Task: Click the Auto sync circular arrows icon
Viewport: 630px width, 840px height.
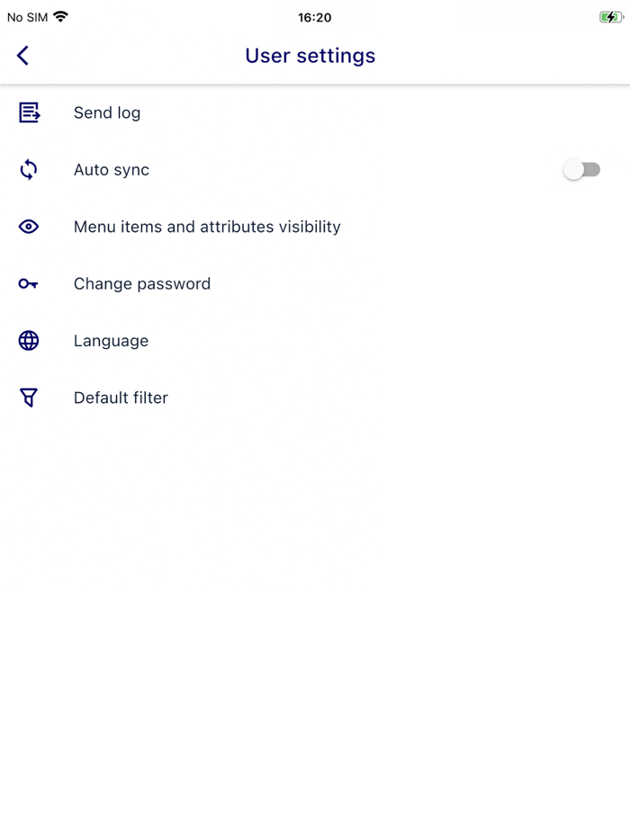Action: coord(28,170)
